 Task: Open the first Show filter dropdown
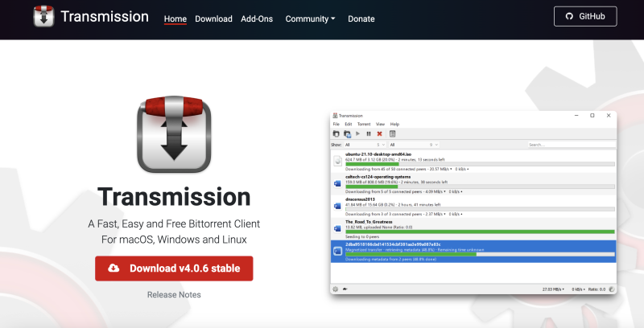pyautogui.click(x=365, y=145)
